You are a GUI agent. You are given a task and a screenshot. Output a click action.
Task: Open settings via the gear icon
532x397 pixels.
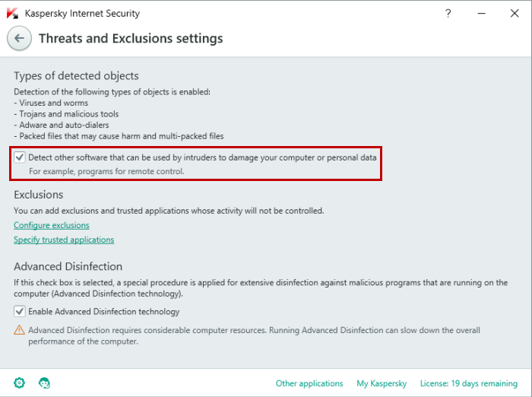(x=19, y=383)
